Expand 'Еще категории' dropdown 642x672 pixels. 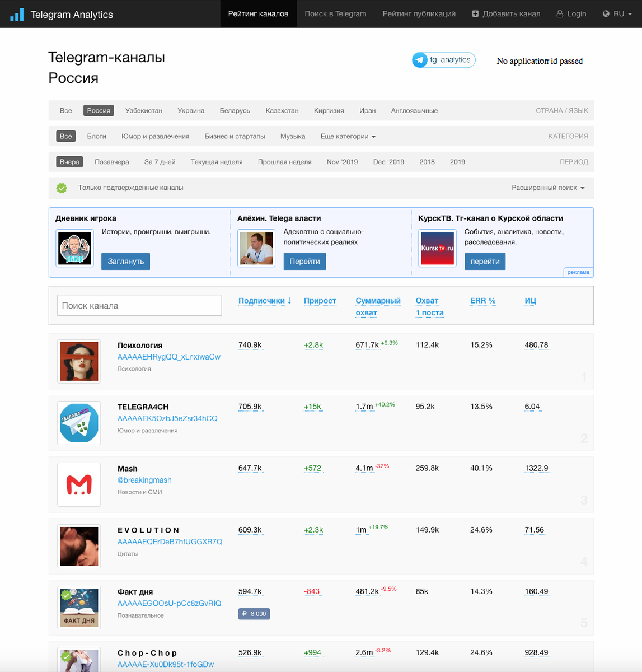pos(348,136)
